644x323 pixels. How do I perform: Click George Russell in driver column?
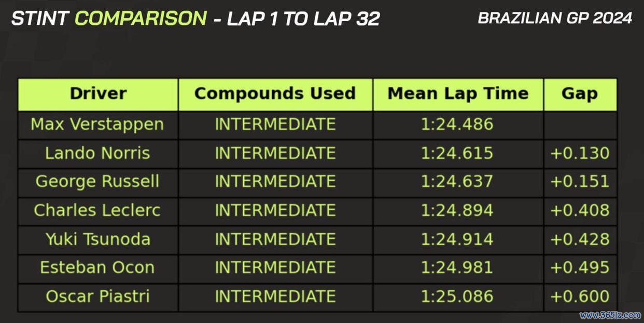click(x=97, y=182)
